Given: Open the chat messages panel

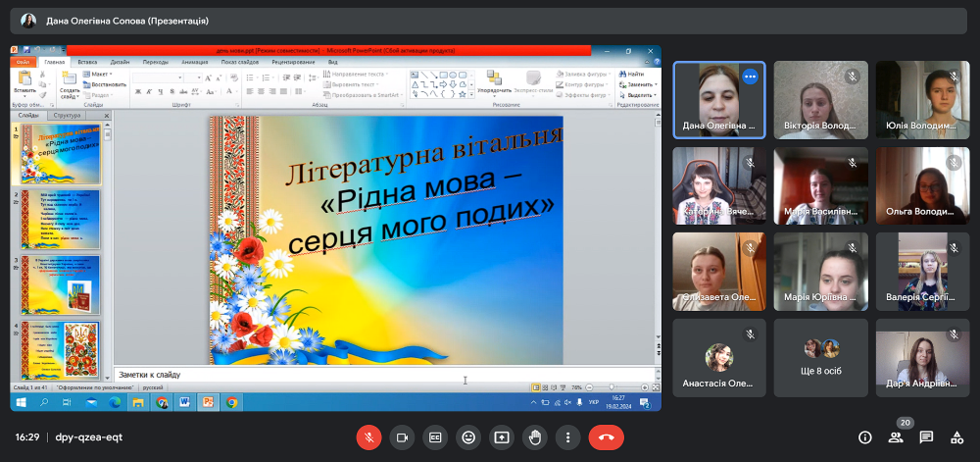Looking at the screenshot, I should click(x=926, y=437).
